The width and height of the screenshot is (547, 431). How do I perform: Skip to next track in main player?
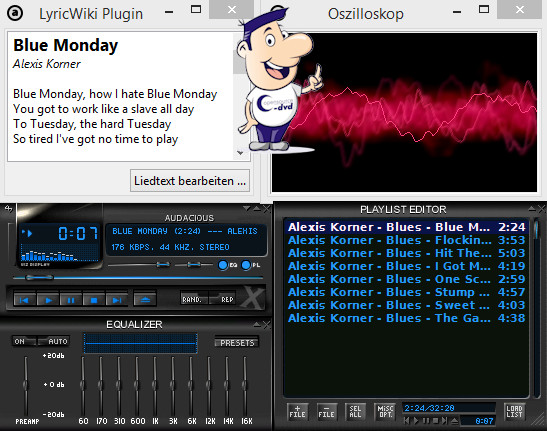point(117,300)
